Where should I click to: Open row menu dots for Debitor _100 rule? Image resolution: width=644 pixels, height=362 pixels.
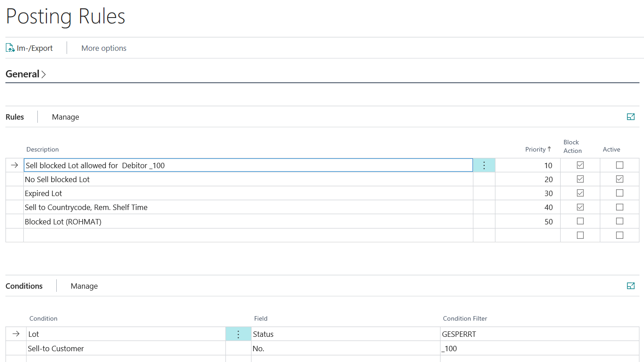coord(484,165)
